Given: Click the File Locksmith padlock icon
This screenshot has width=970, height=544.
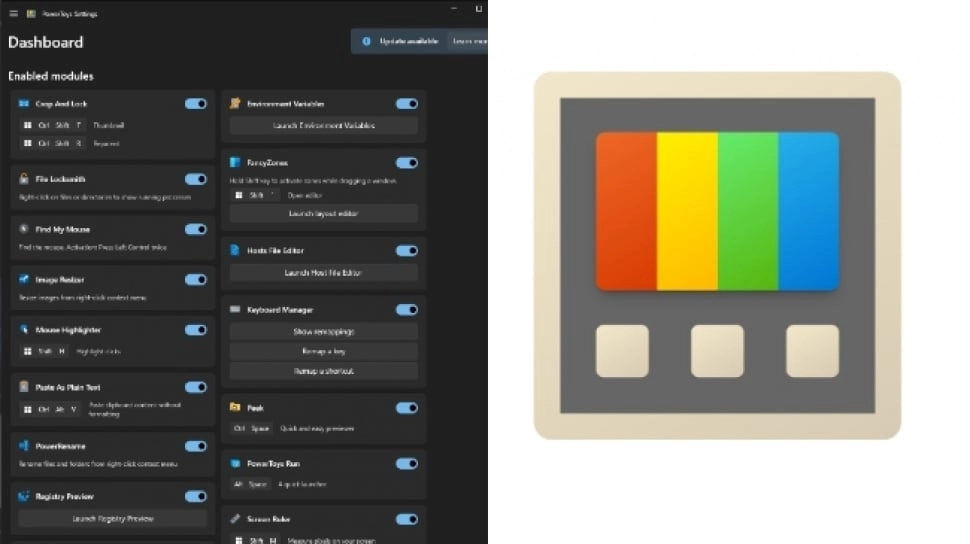Looking at the screenshot, I should [24, 179].
